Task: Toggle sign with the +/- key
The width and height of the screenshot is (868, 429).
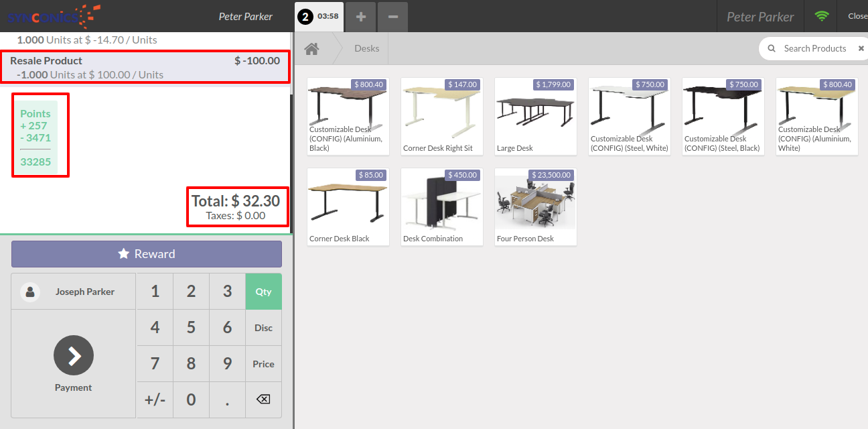Action: [155, 400]
